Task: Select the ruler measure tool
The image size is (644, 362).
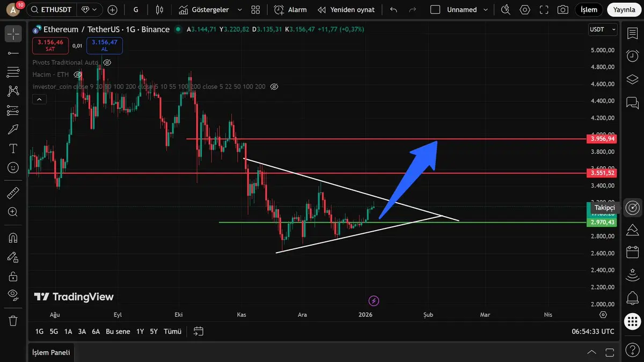Action: 13,193
